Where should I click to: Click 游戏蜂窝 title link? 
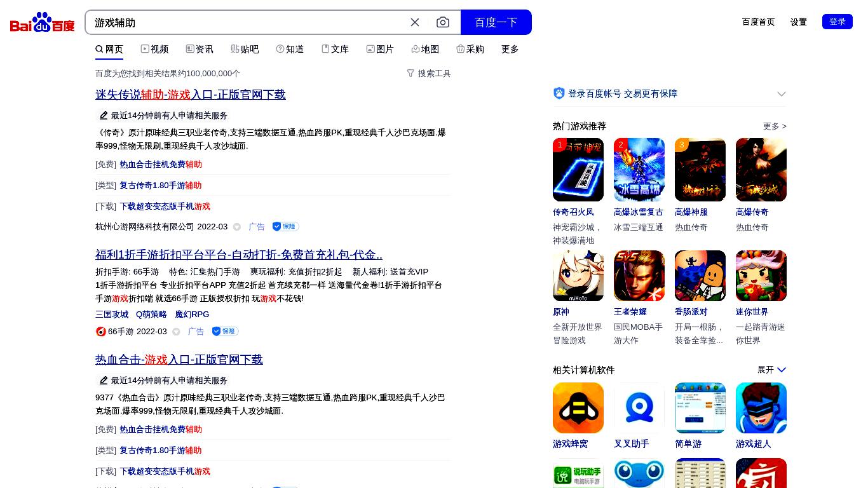(571, 444)
